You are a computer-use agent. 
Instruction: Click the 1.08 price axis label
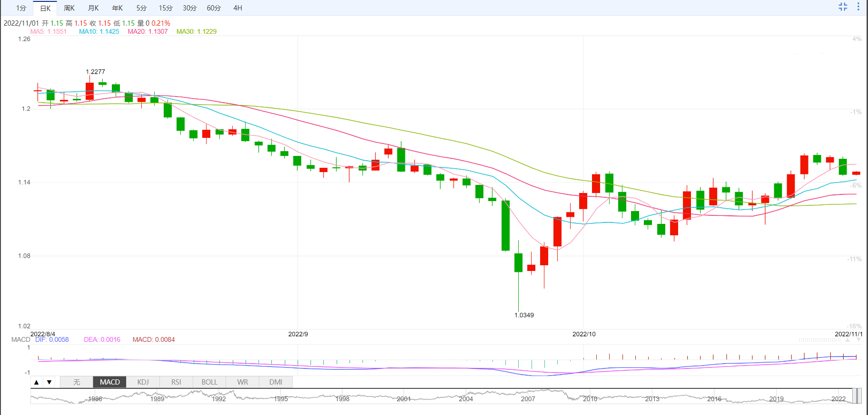24,256
